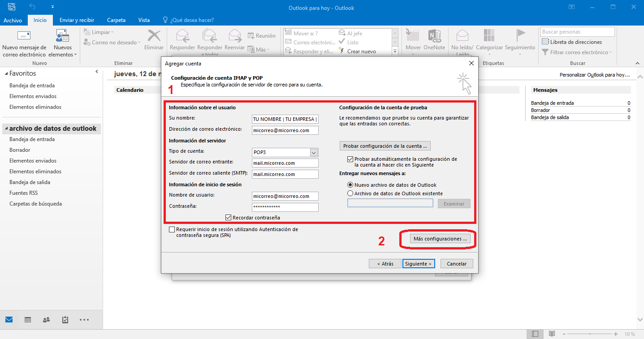Click the Seguimiento flag icon
Viewport: 644px width, 339px height.
coord(520,35)
